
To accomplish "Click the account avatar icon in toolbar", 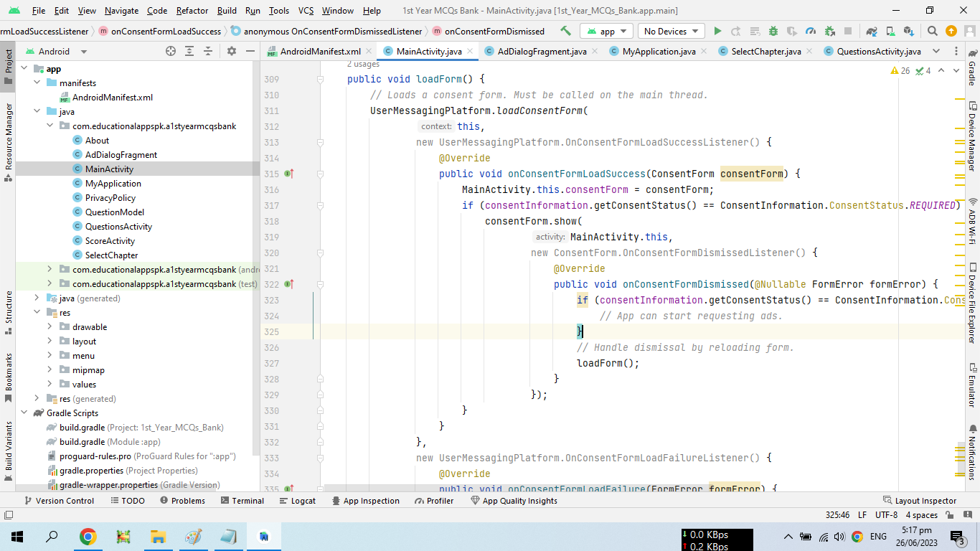I will point(970,31).
